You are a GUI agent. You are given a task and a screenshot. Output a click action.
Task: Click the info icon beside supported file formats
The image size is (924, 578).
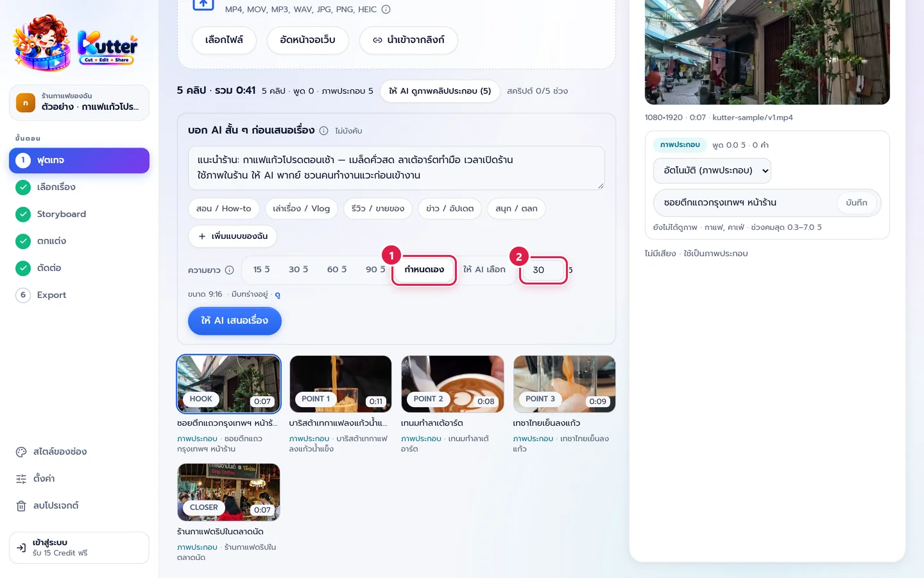386,10
